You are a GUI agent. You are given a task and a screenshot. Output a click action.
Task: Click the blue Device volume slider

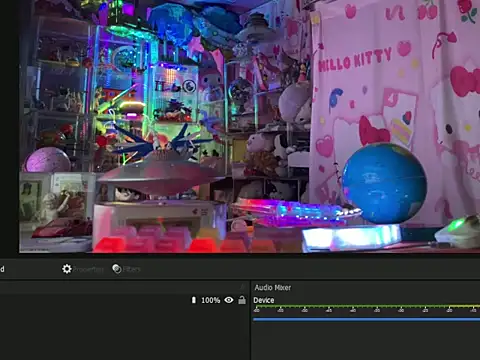[x=366, y=319]
